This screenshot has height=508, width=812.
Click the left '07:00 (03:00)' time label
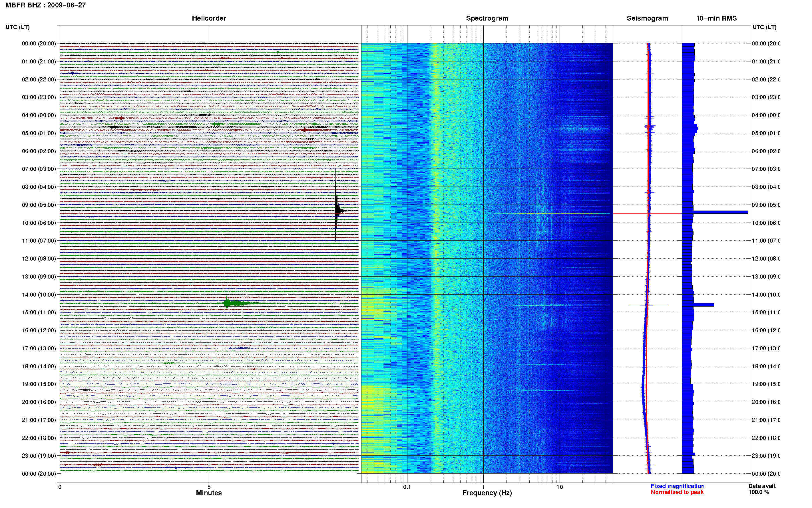(39, 169)
